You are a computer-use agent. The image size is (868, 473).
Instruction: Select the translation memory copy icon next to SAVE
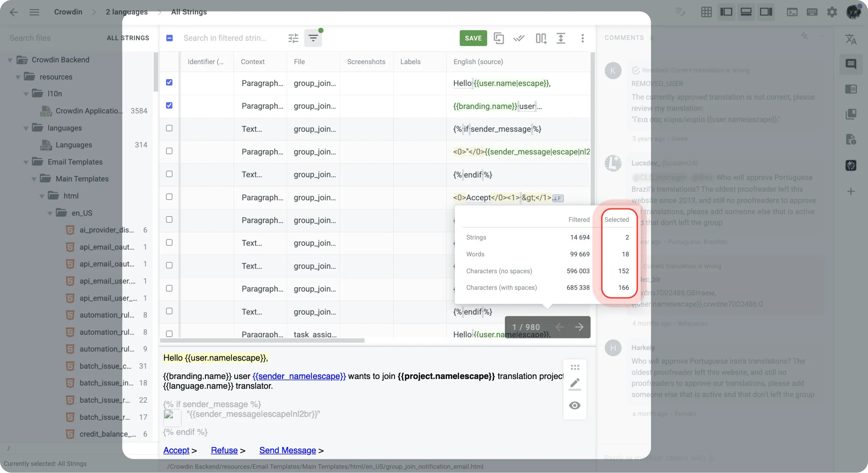tap(499, 38)
